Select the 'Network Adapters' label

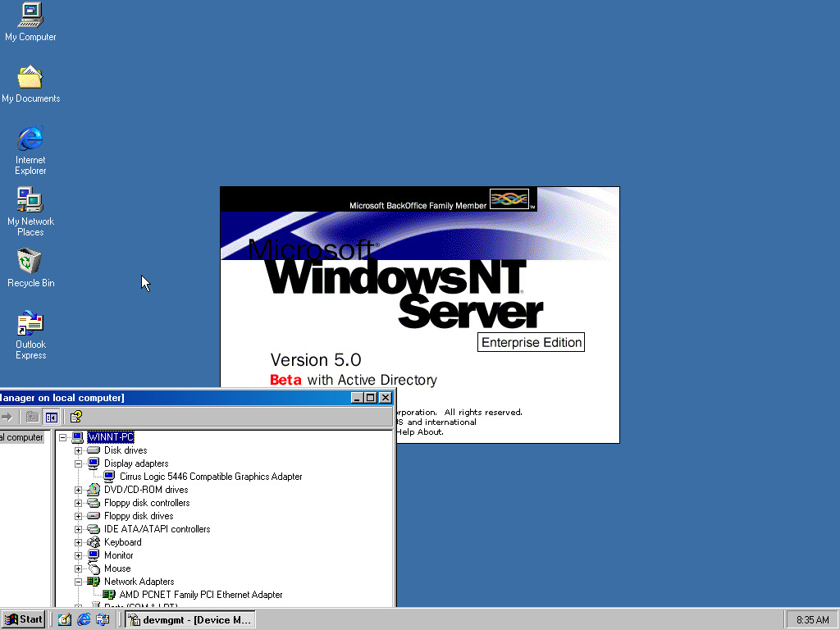pos(139,582)
